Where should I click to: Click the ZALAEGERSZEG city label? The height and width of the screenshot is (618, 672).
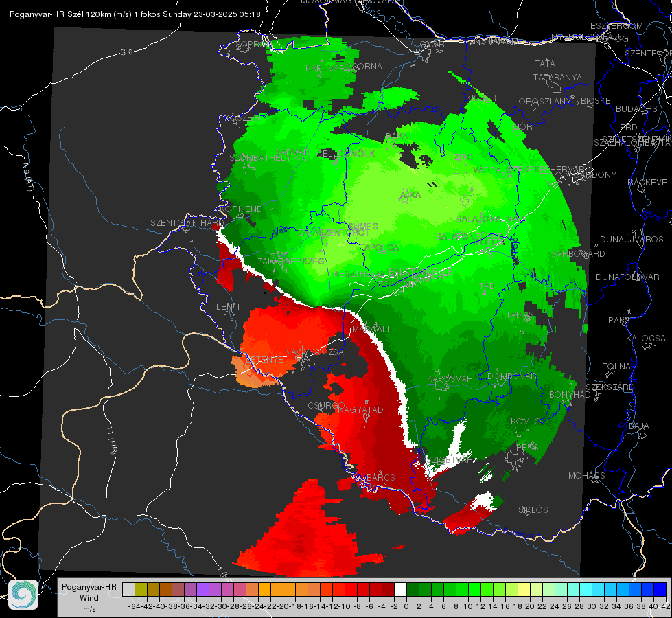coord(291,261)
